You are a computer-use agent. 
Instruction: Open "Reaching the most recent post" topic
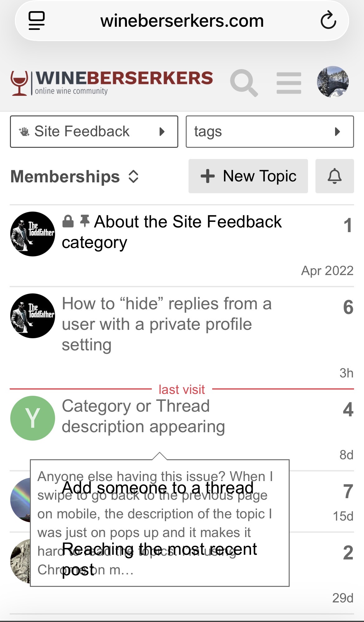(159, 549)
